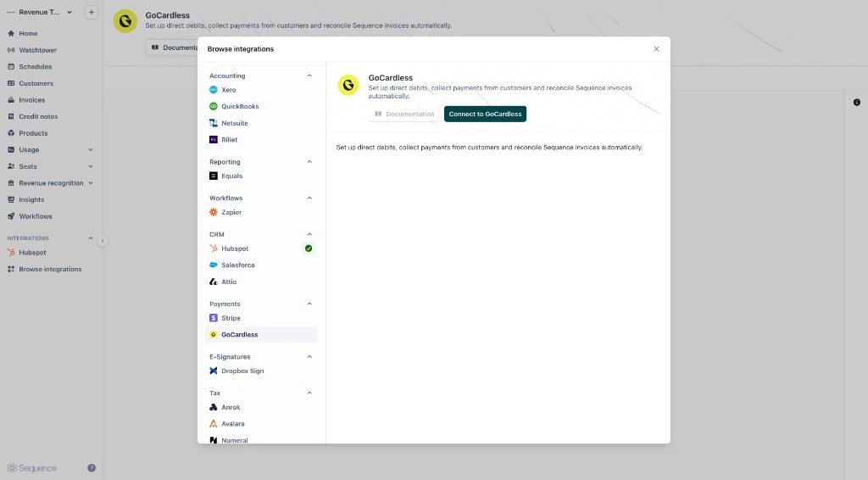Open Hubspot in CRM list
Screen dimensions: 868x480
pos(261,248)
